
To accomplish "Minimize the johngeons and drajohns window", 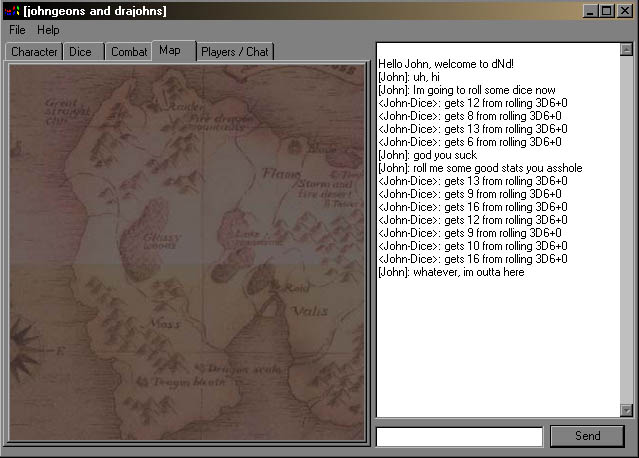I will pyautogui.click(x=590, y=11).
